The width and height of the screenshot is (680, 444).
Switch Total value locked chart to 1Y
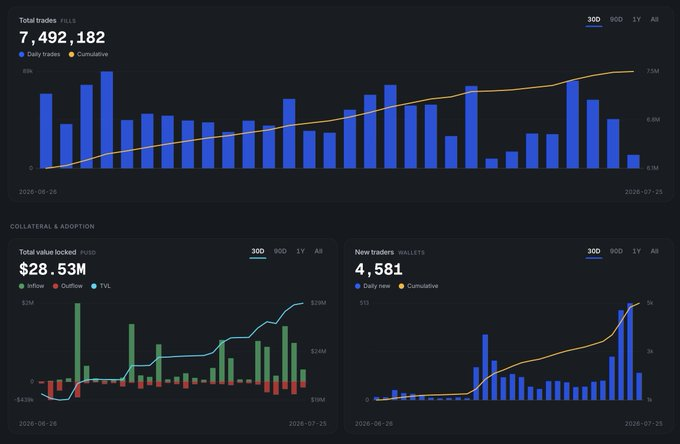(300, 251)
